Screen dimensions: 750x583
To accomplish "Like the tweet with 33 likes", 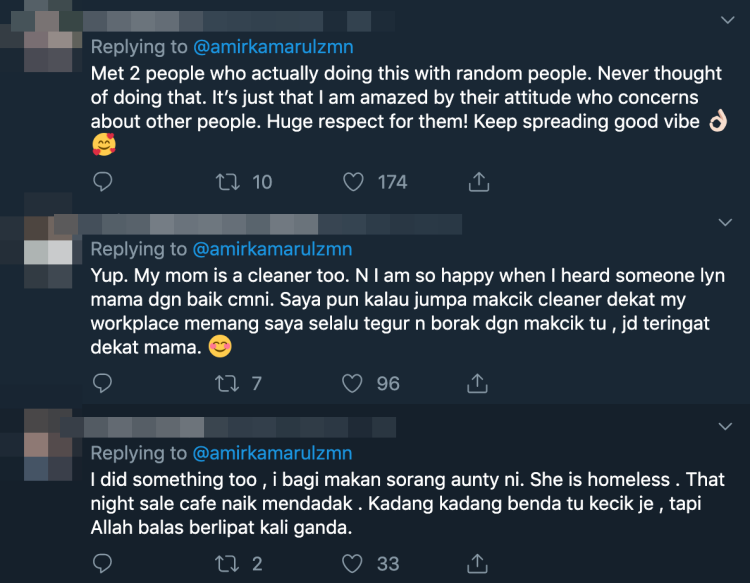I will click(x=352, y=564).
